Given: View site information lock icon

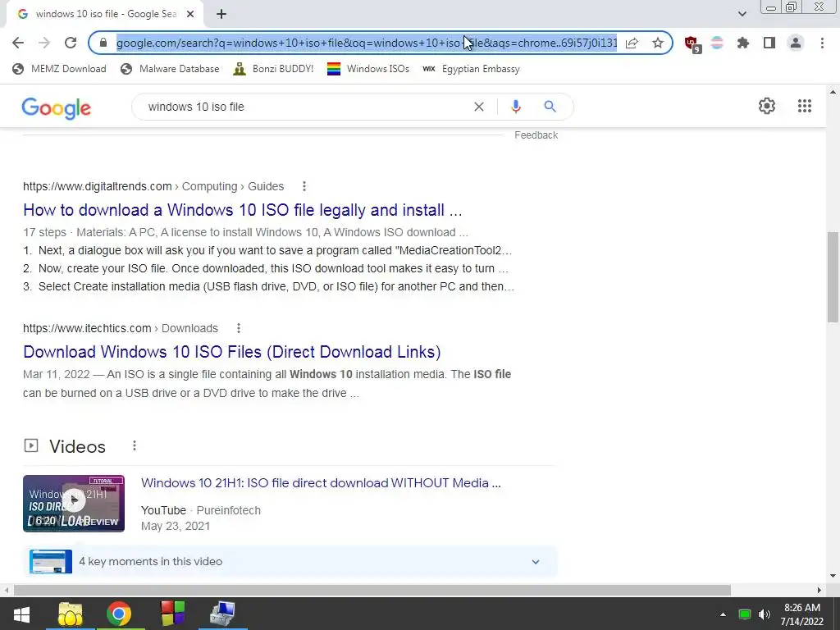Looking at the screenshot, I should 103,43.
